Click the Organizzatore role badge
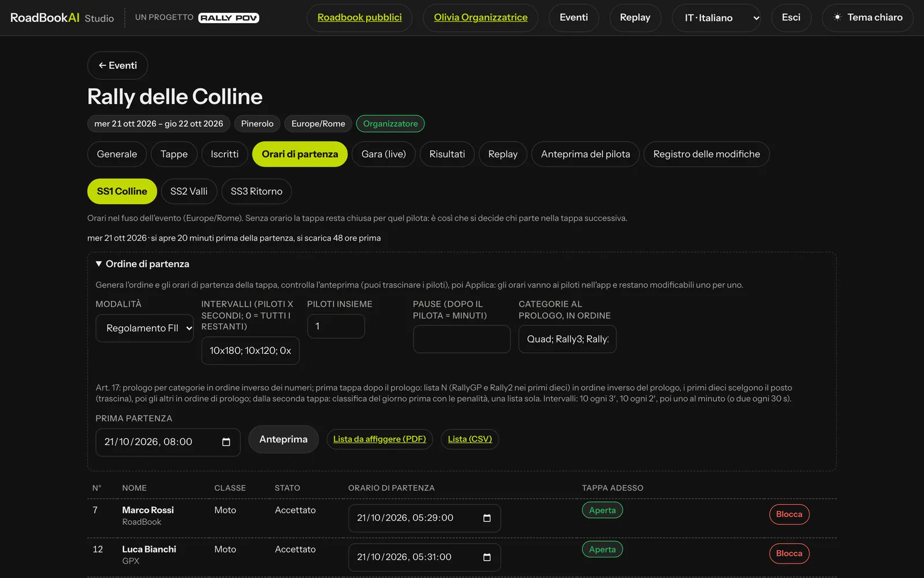 (390, 124)
